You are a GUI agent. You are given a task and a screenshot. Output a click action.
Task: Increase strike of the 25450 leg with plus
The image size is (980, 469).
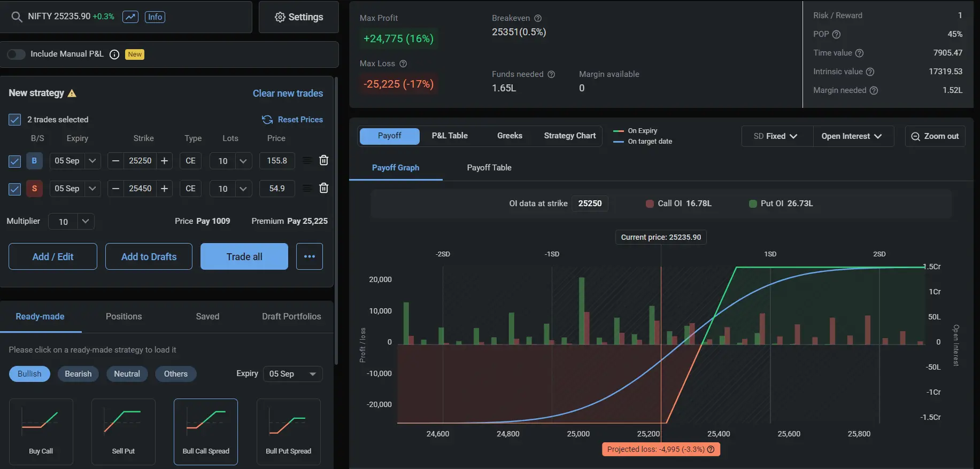(165, 189)
